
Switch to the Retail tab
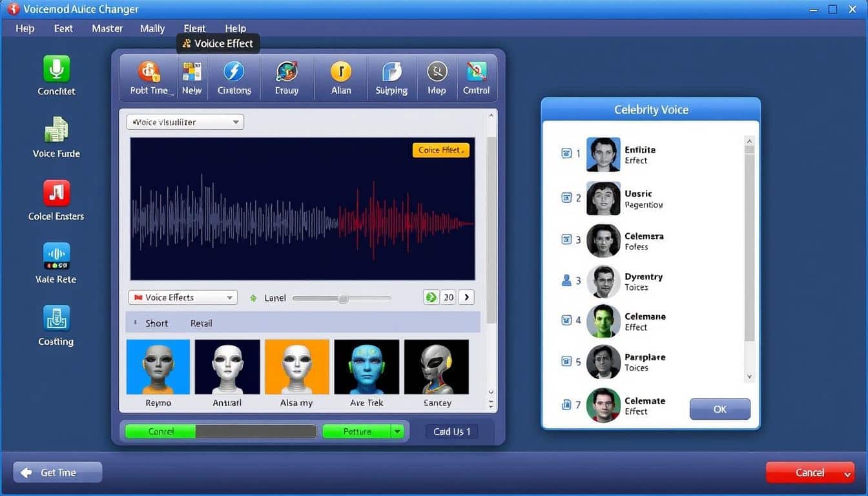tap(201, 323)
